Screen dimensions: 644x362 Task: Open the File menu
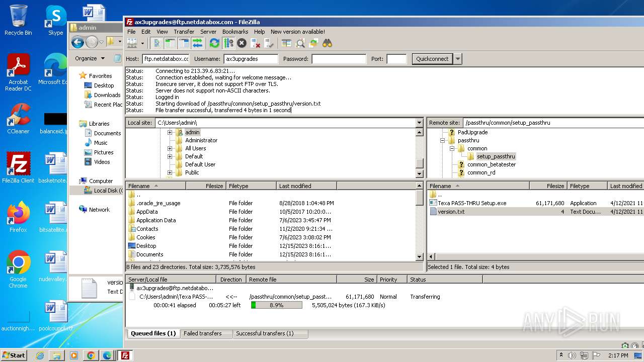(131, 31)
